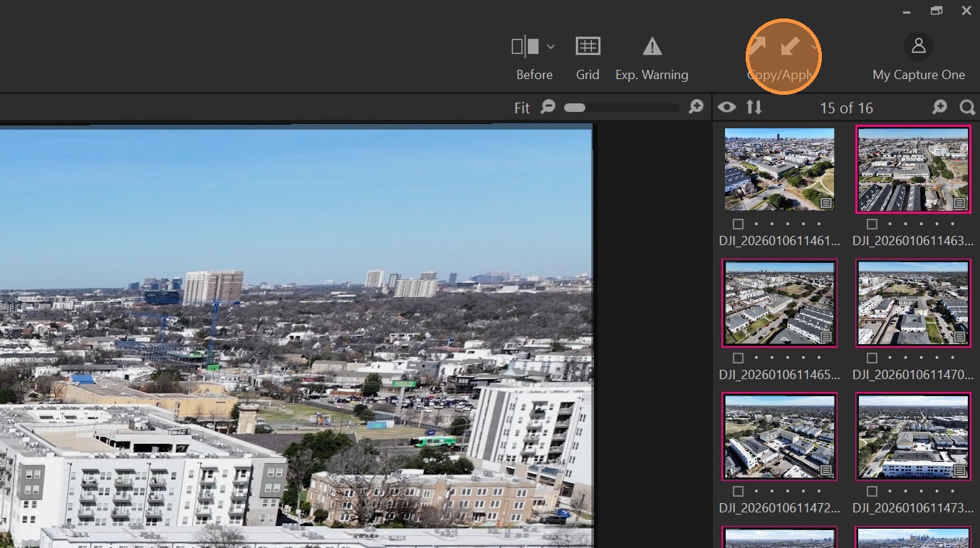Click the adjustments badge on DJI_2026010611463

pyautogui.click(x=960, y=203)
